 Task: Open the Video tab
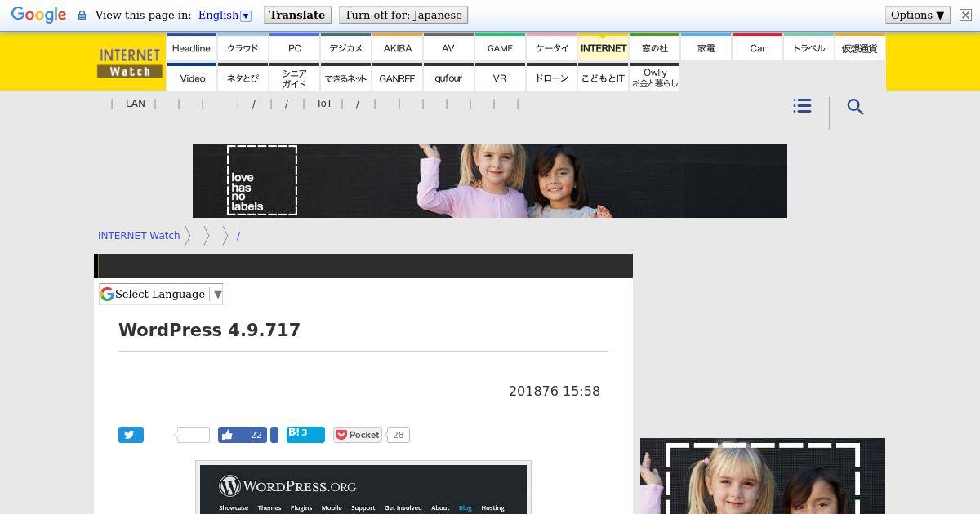tap(191, 78)
